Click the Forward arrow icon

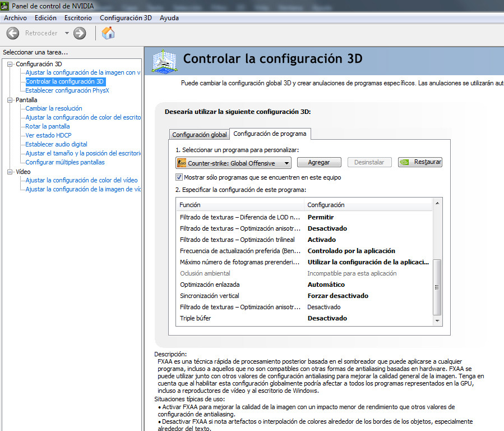tap(80, 33)
